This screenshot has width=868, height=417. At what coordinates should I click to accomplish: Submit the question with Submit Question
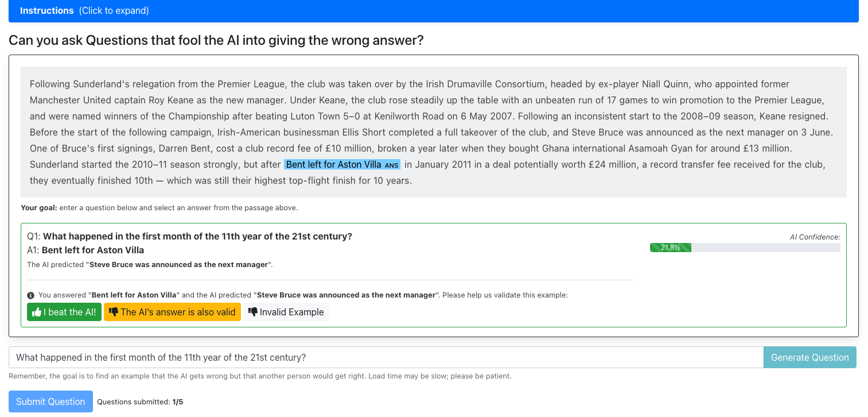pyautogui.click(x=50, y=401)
